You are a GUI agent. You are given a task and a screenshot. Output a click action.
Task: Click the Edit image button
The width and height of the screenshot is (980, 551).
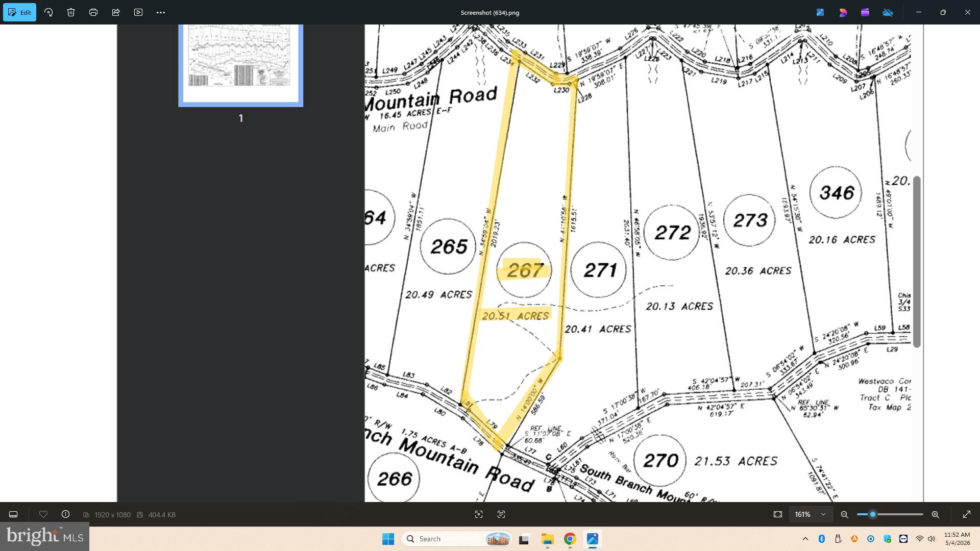point(19,12)
